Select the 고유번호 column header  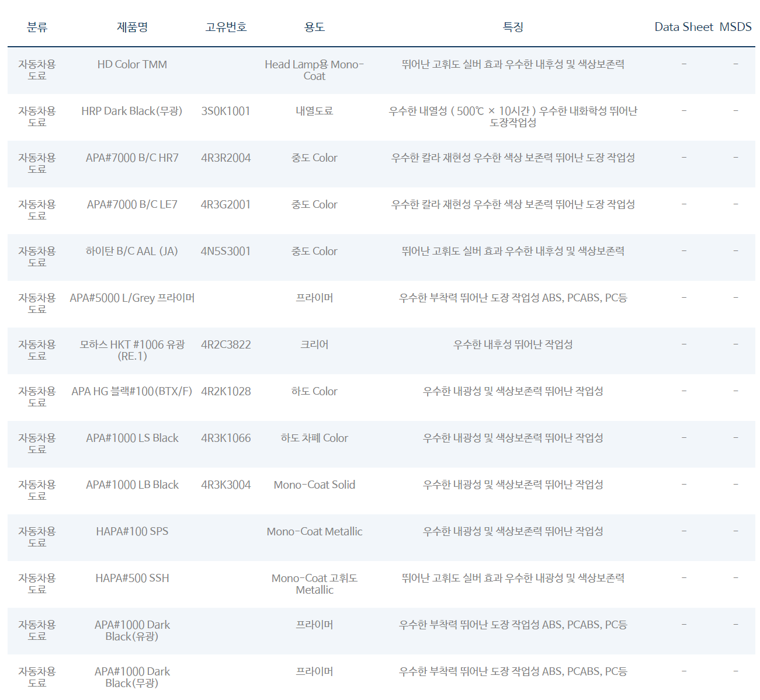coord(225,27)
